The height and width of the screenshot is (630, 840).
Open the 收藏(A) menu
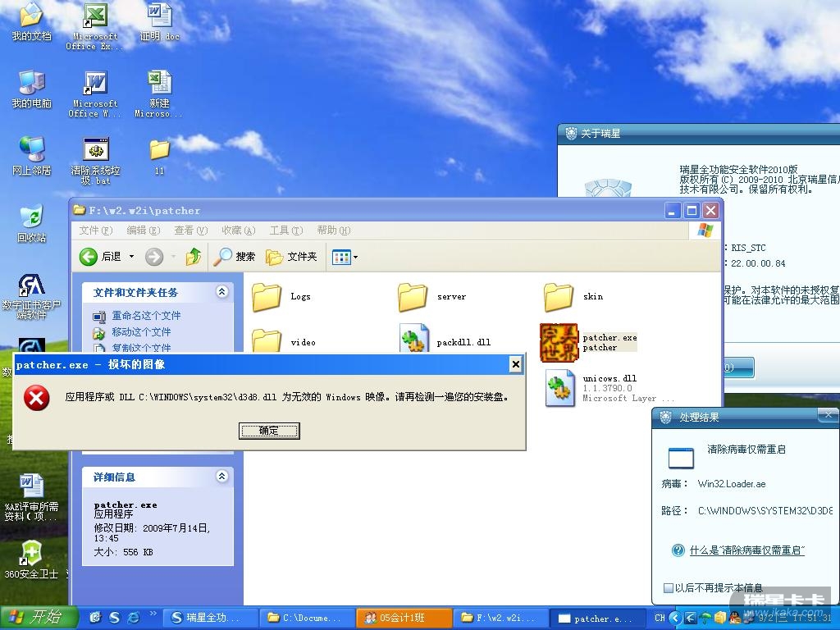[x=239, y=231]
